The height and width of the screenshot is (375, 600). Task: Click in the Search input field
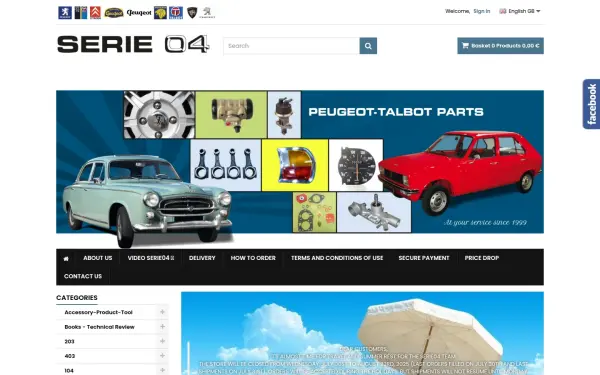click(x=292, y=46)
